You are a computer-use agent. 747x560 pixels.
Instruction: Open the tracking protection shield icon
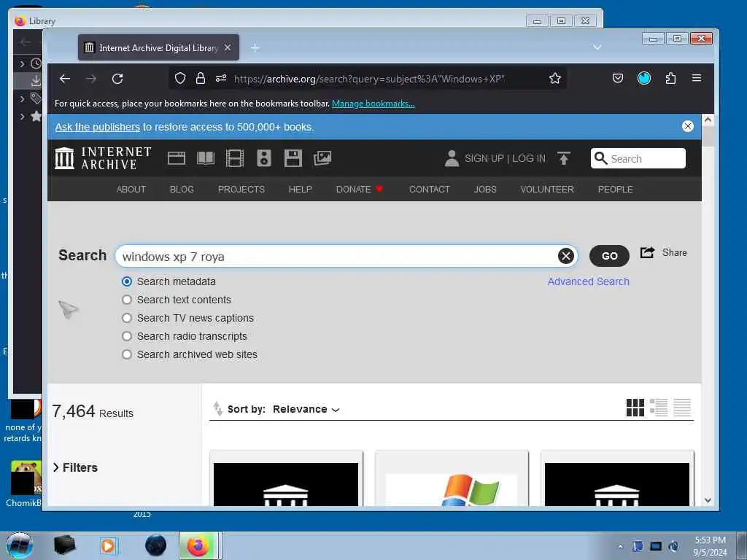click(179, 78)
